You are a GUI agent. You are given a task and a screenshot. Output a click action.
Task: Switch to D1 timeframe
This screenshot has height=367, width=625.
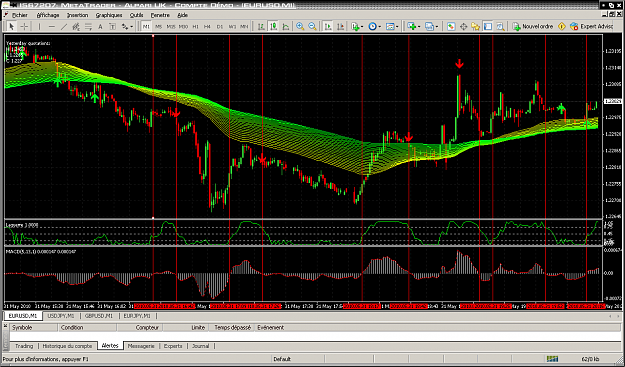[x=220, y=27]
